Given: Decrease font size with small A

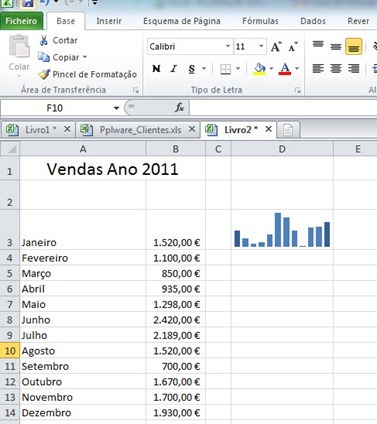Looking at the screenshot, I should tap(293, 47).
